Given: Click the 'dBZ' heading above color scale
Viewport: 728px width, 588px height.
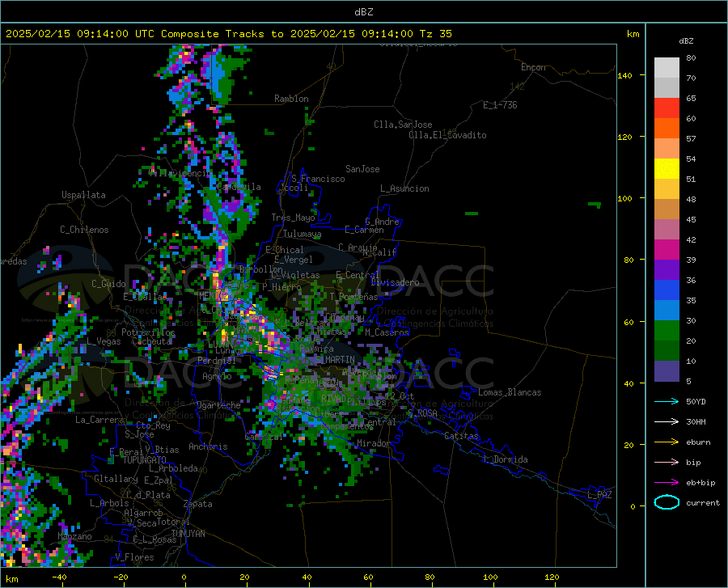Looking at the screenshot, I should point(686,40).
